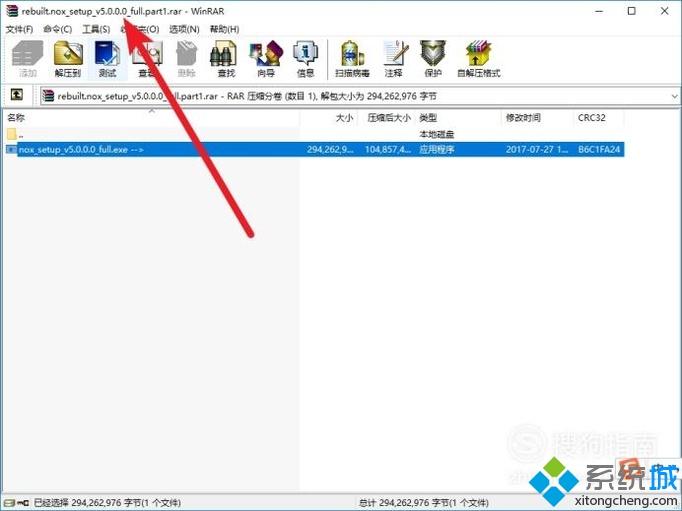Screen dimensions: 682x511
Task: Click status text 已经选择 294,262,976 字节
Action: 107,503
